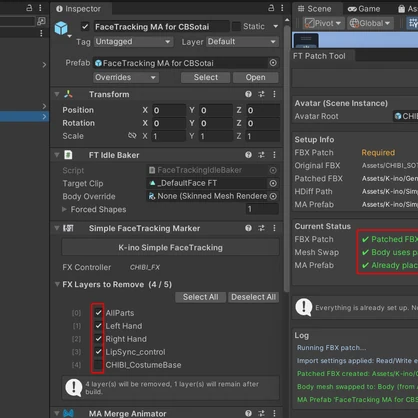The image size is (418, 418).
Task: Click the Rotation Y value field
Action: (216, 123)
